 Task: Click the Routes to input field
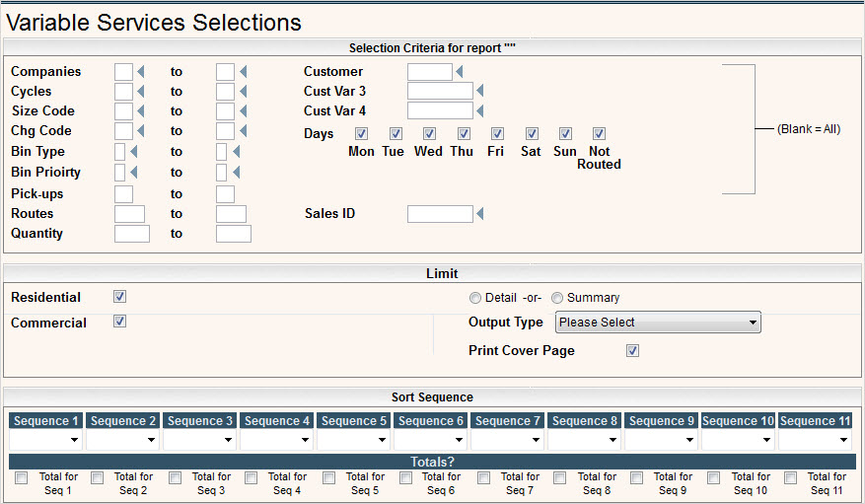[x=231, y=214]
